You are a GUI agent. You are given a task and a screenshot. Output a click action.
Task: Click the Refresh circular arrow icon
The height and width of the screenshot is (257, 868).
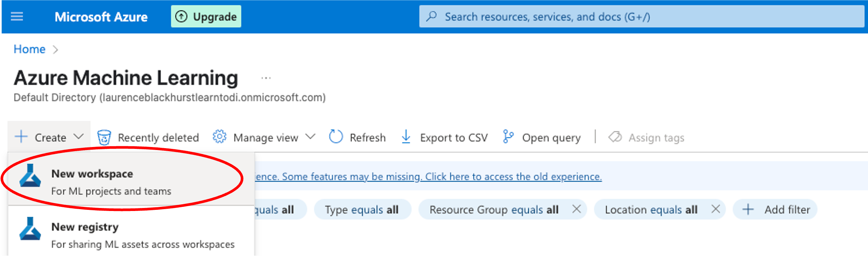[336, 137]
